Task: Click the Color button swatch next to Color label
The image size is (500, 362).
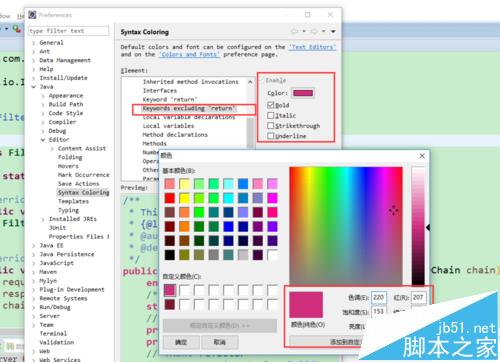Action: 303,93
